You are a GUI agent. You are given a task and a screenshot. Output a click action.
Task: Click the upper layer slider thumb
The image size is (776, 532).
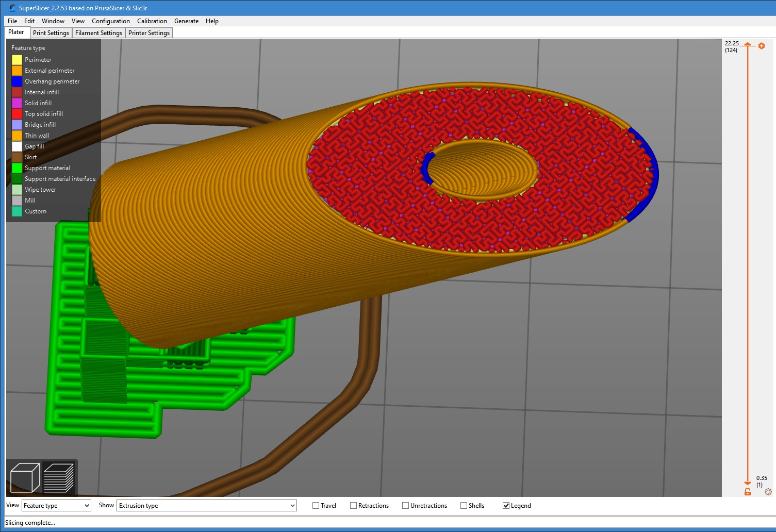click(x=748, y=45)
